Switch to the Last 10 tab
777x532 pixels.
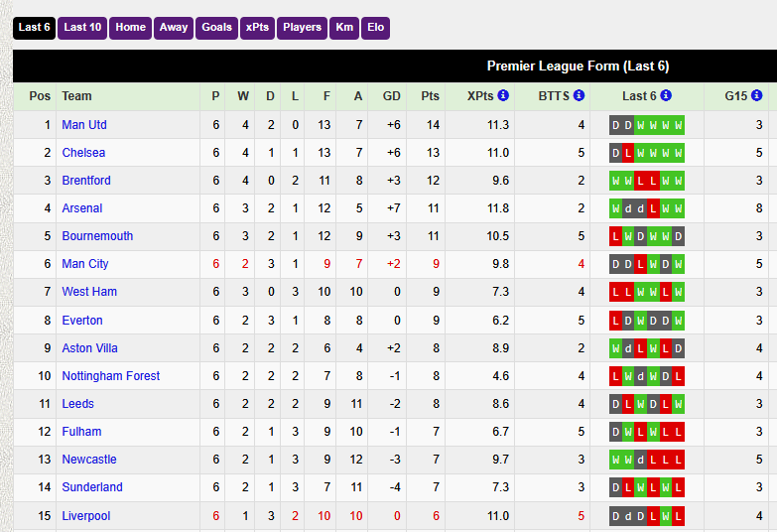(82, 28)
